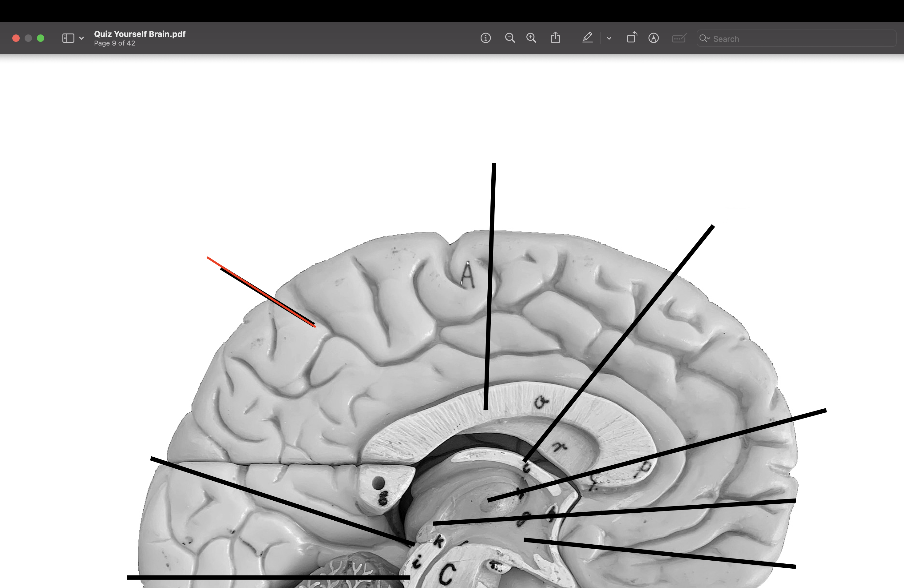This screenshot has width=904, height=588.
Task: Show the Markup toolbar
Action: tap(653, 38)
